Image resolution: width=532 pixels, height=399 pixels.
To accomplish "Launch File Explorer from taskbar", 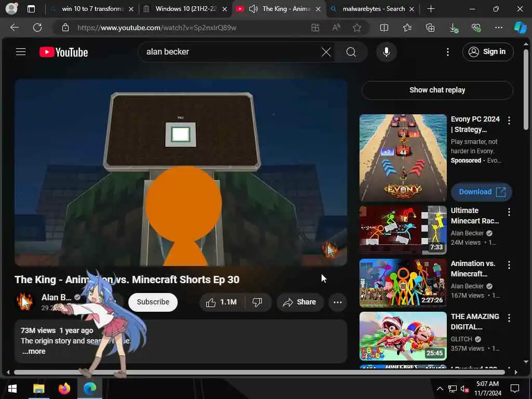I will click(38, 389).
